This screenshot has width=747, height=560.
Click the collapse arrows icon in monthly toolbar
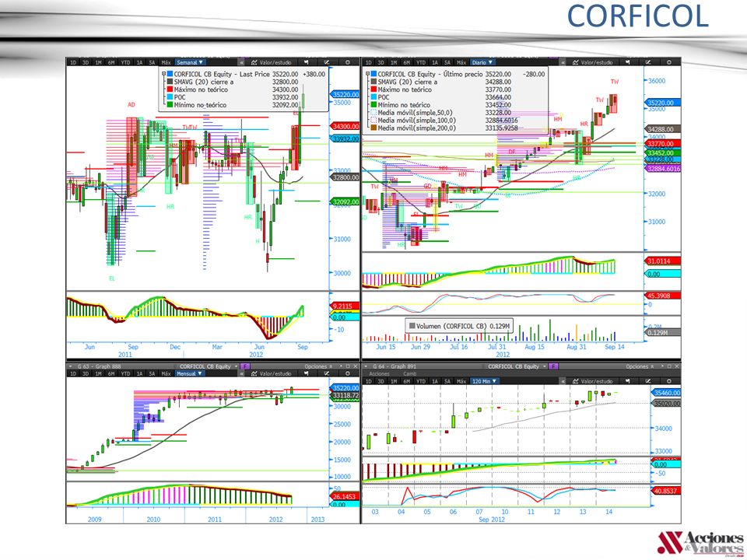(x=241, y=374)
